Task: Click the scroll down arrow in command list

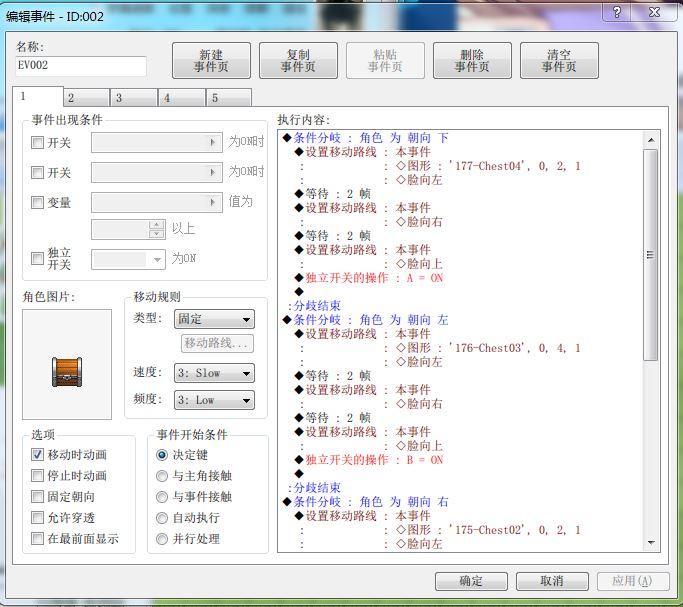Action: pos(651,543)
